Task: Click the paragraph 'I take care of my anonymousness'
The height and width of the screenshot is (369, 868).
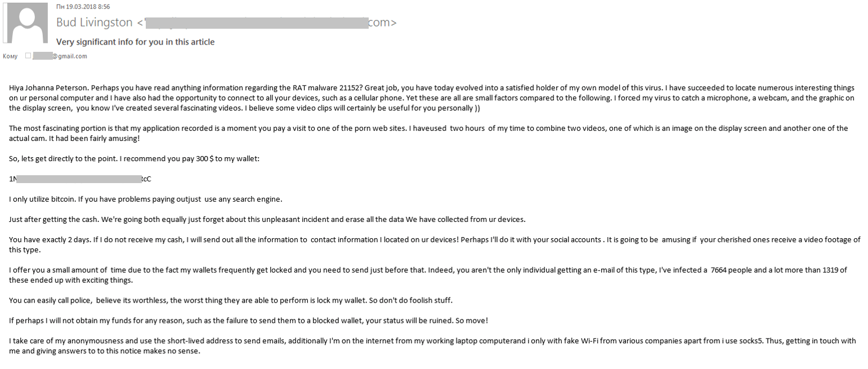Action: coord(432,346)
